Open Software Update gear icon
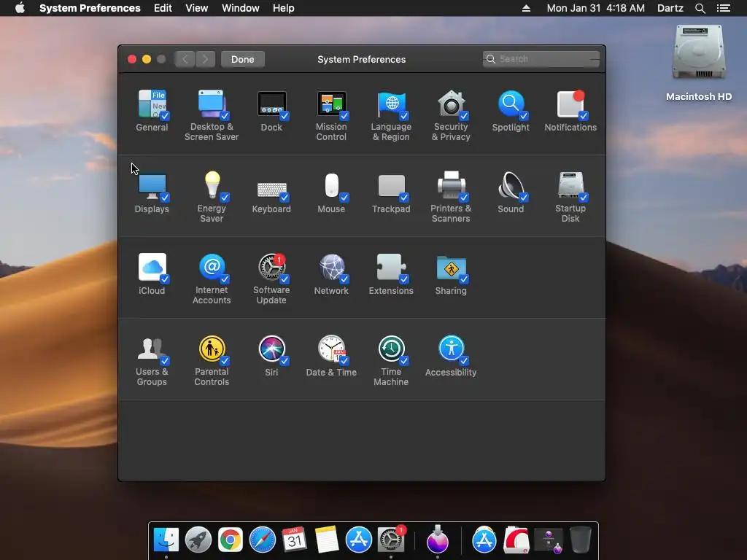Screen dimensions: 747x560 tap(271, 267)
